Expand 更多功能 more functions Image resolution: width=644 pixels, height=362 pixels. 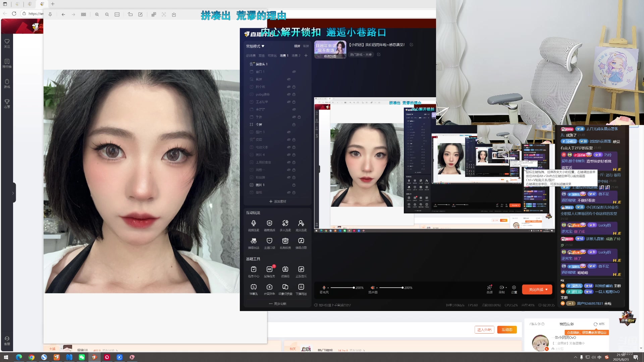click(x=278, y=304)
